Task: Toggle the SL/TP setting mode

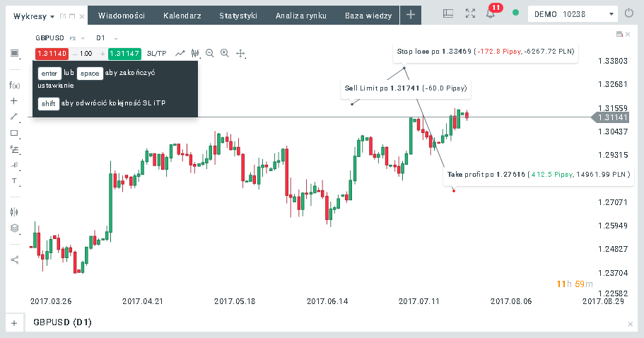Action: click(x=156, y=53)
